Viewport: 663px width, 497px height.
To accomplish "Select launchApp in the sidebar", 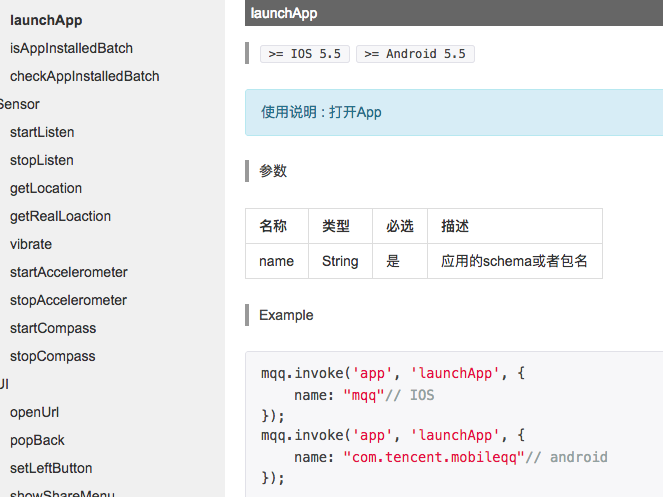I will [x=46, y=20].
